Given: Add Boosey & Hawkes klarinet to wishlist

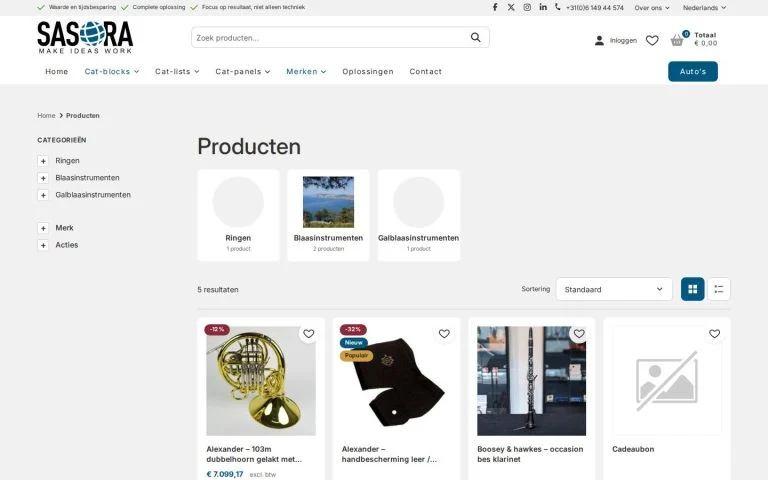Looking at the screenshot, I should pyautogui.click(x=579, y=334).
